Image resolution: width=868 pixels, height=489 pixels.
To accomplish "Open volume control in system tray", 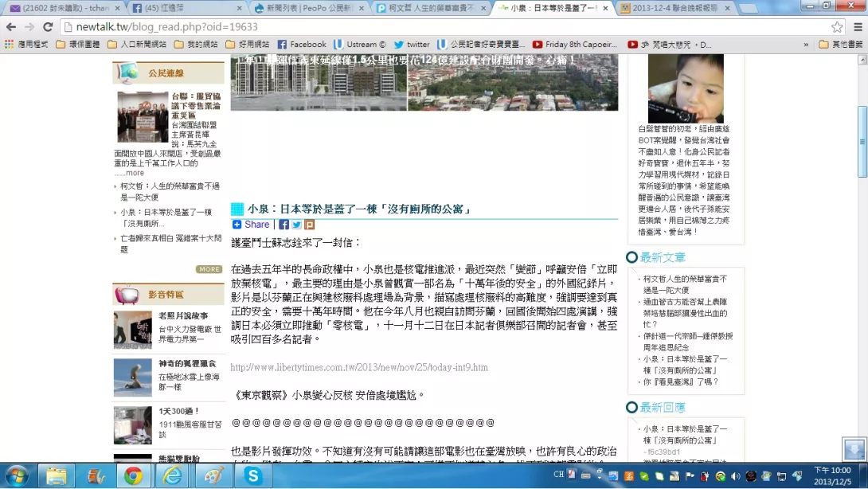I will tap(735, 476).
